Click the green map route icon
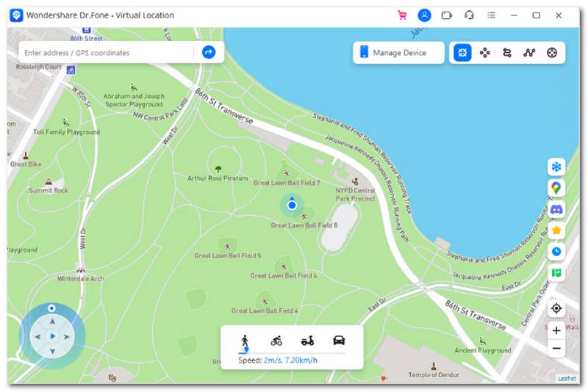 [556, 272]
